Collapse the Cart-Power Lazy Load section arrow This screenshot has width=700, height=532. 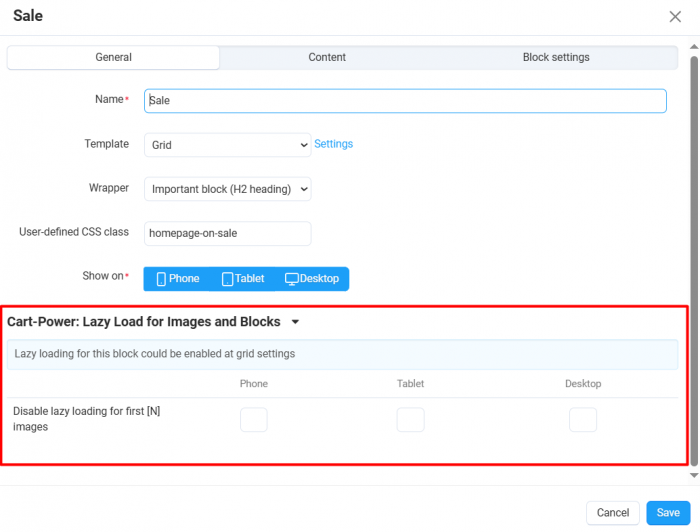point(295,322)
